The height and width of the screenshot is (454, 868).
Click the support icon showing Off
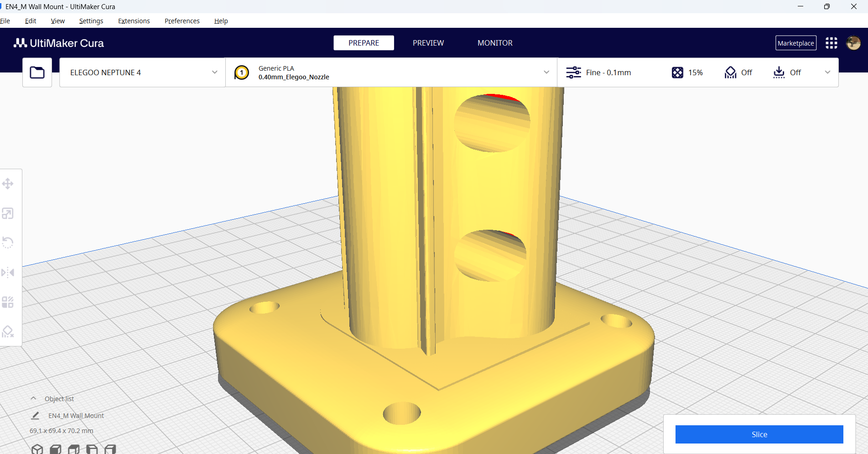(730, 72)
